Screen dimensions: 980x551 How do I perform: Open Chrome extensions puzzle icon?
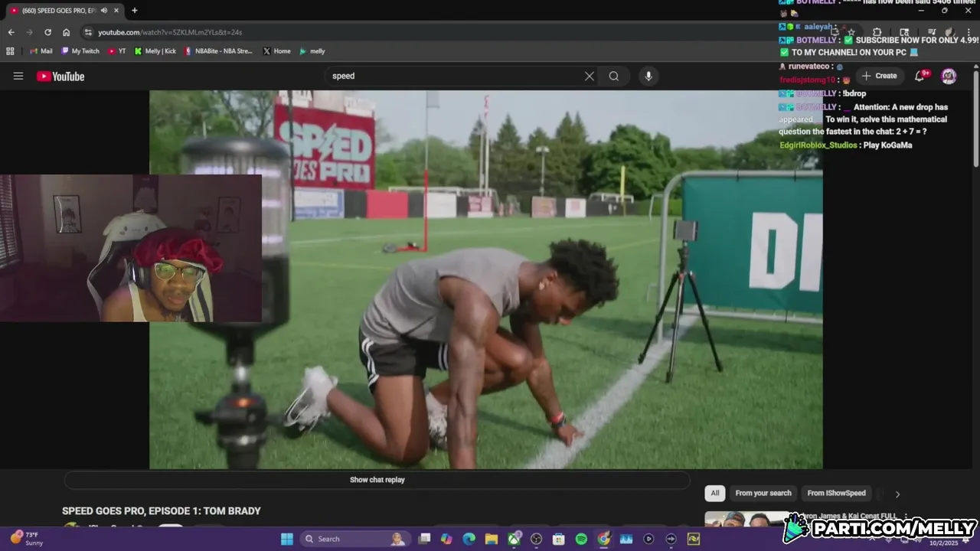[877, 32]
